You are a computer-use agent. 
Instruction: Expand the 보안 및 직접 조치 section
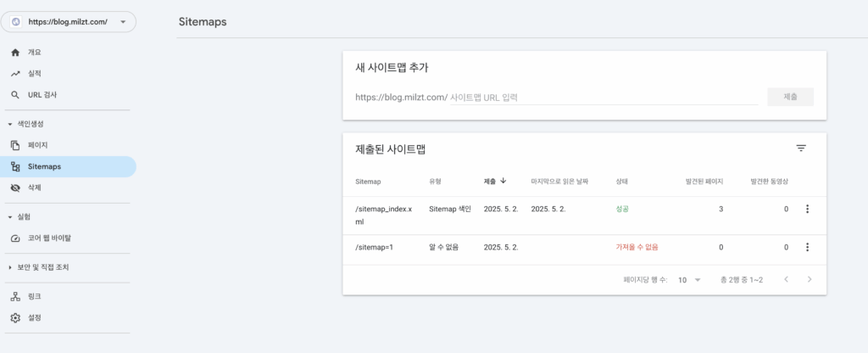(x=10, y=267)
